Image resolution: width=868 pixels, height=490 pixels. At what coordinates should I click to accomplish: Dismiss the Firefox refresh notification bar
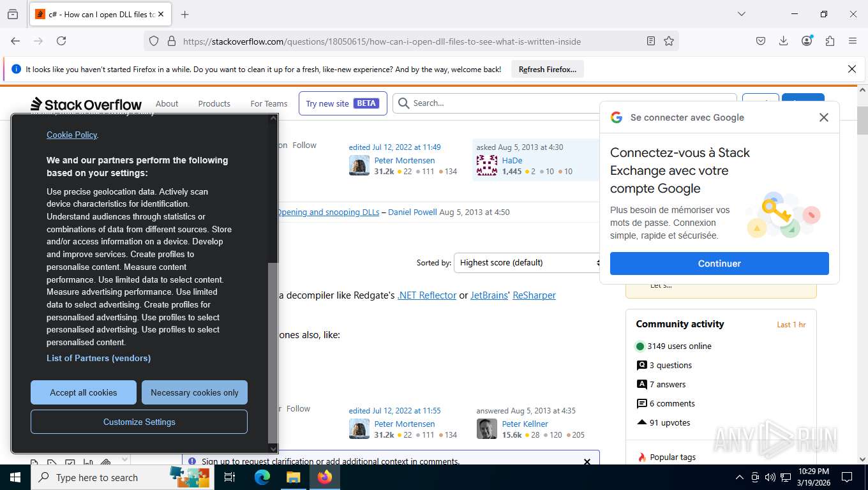coord(851,69)
